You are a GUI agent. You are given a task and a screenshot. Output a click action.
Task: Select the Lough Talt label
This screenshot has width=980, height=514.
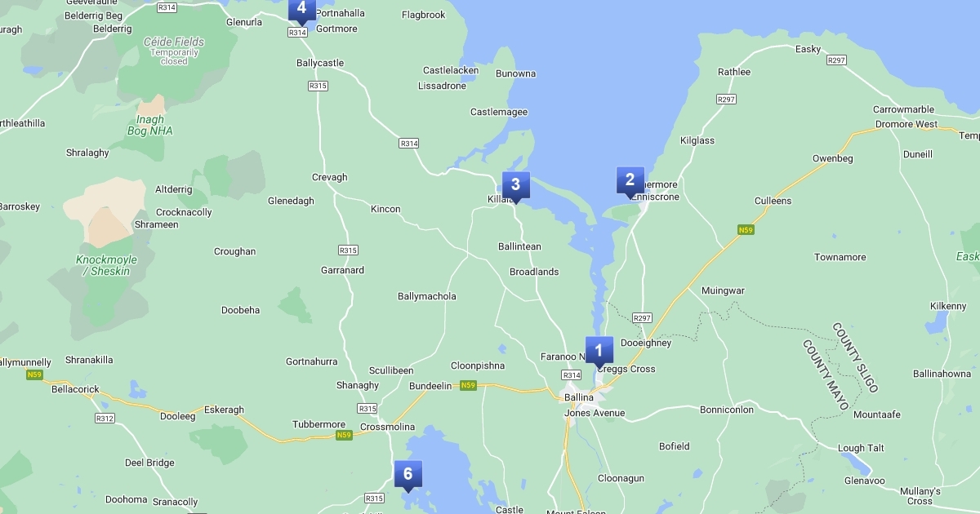(861, 449)
